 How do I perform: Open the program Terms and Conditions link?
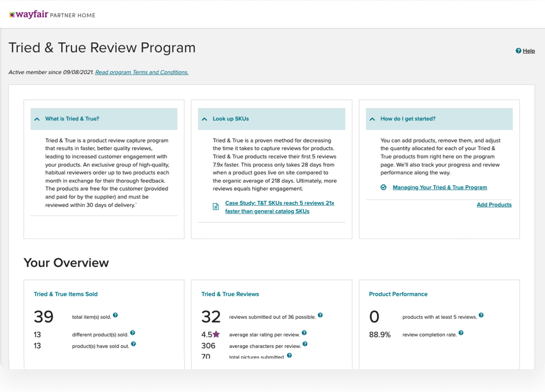click(142, 72)
